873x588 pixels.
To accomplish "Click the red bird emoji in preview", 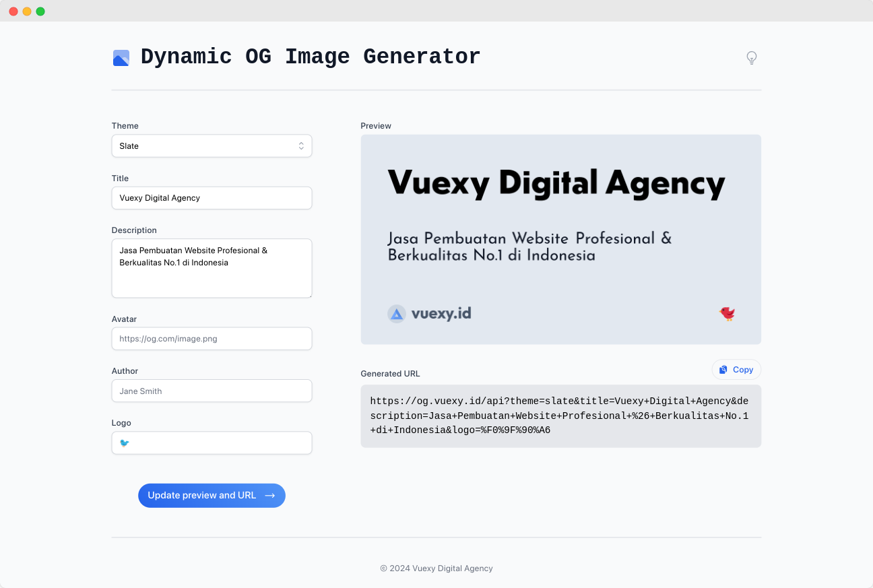I will 727,313.
